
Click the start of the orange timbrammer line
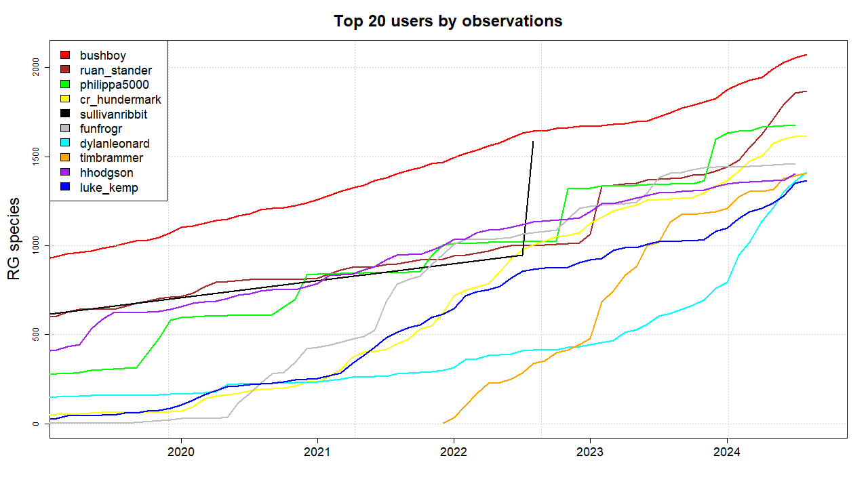tap(444, 422)
